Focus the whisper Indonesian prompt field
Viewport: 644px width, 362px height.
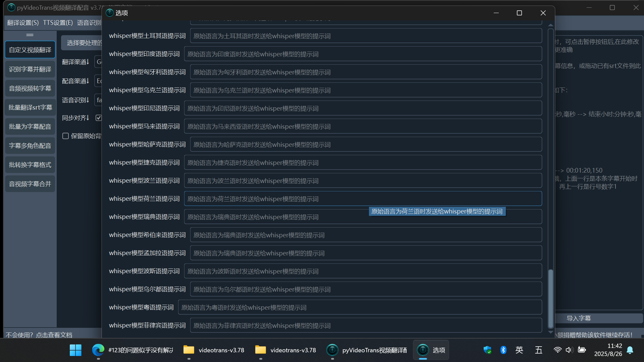coord(363,108)
